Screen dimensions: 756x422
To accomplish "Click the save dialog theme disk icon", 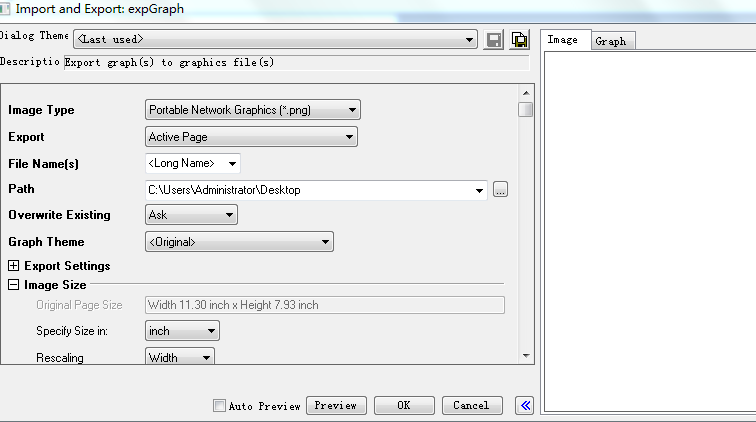I will (494, 40).
